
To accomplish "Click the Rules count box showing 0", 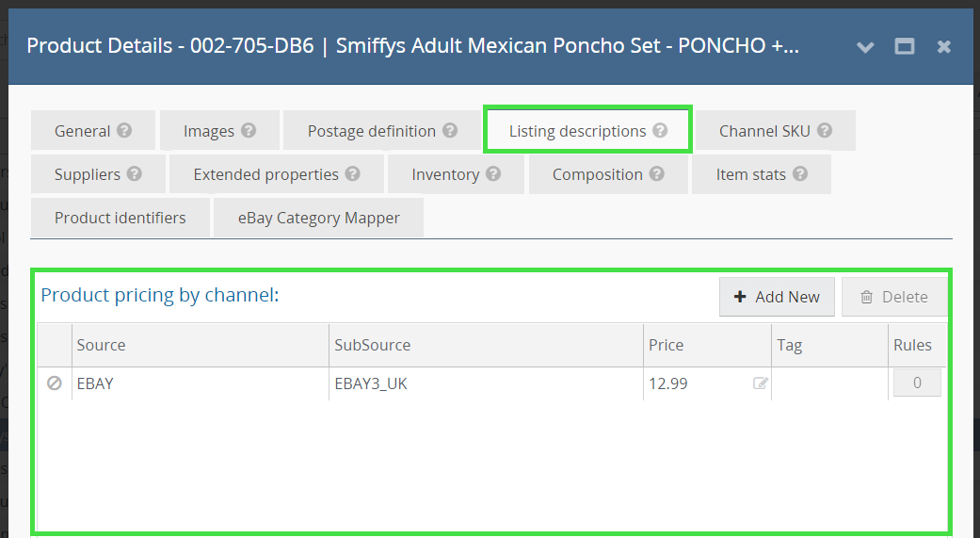I will pos(916,383).
